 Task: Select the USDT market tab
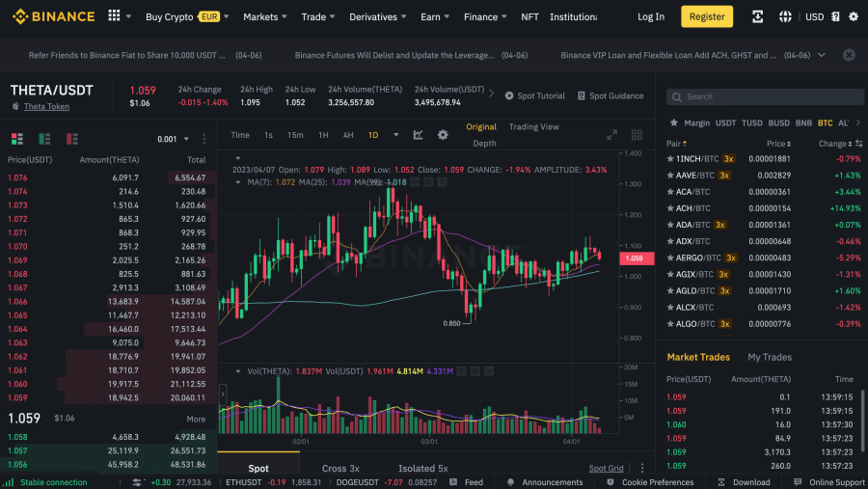(725, 122)
